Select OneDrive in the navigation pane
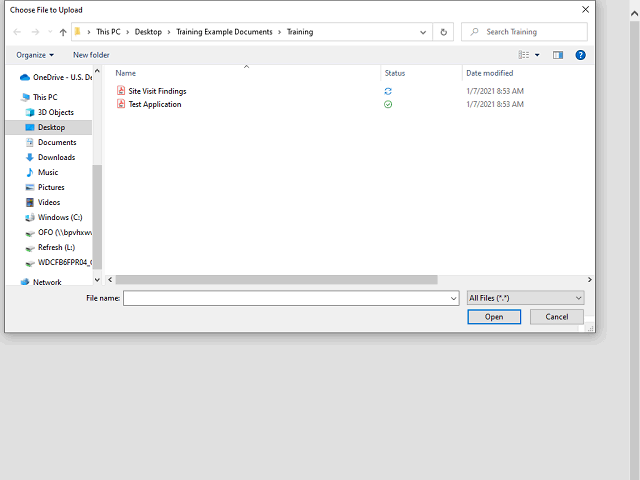640x480 pixels. [56, 77]
